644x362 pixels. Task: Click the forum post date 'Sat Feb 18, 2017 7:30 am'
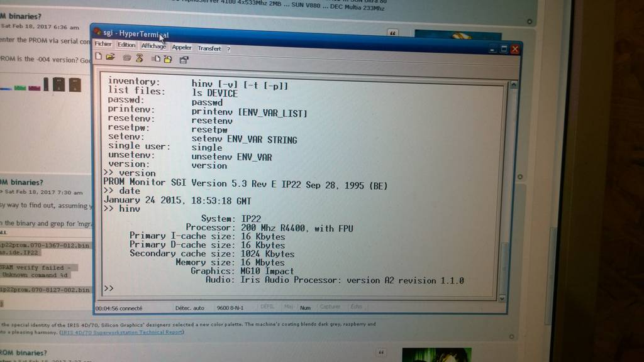[42, 192]
